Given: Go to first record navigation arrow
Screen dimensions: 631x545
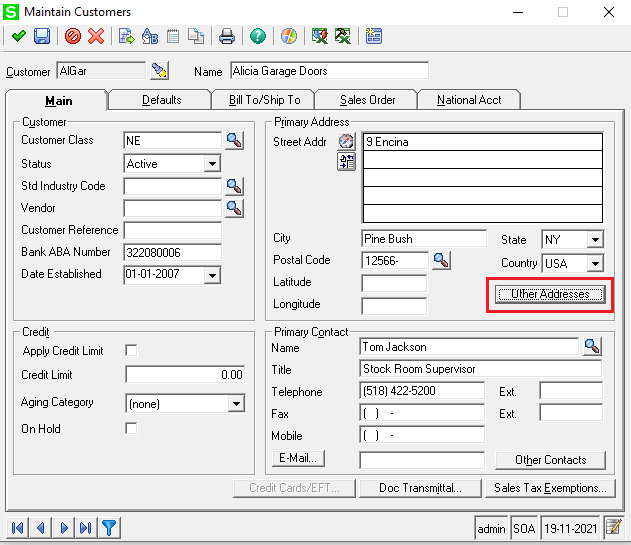Looking at the screenshot, I should (18, 528).
